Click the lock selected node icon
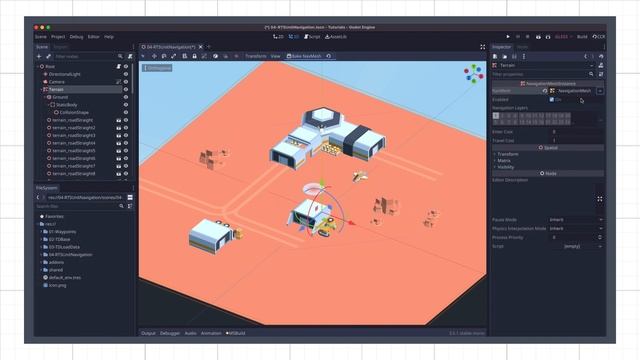Screen dimensions: 640x360 [x=195, y=56]
